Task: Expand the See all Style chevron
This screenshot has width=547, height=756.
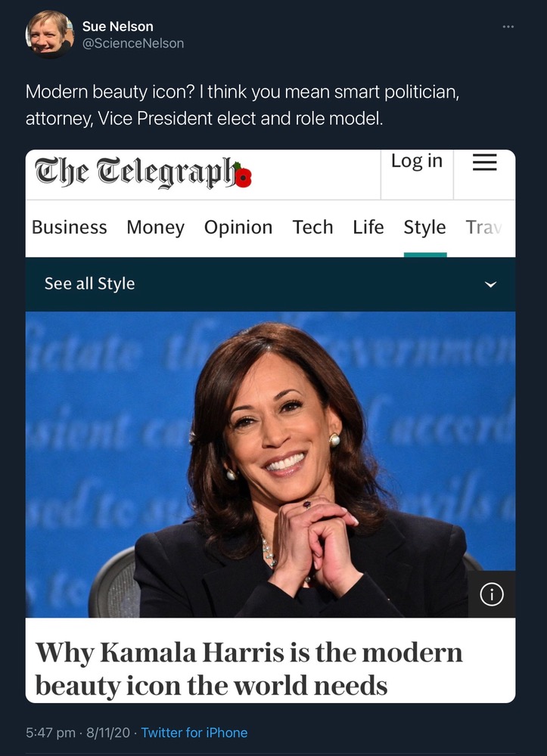Action: tap(490, 284)
